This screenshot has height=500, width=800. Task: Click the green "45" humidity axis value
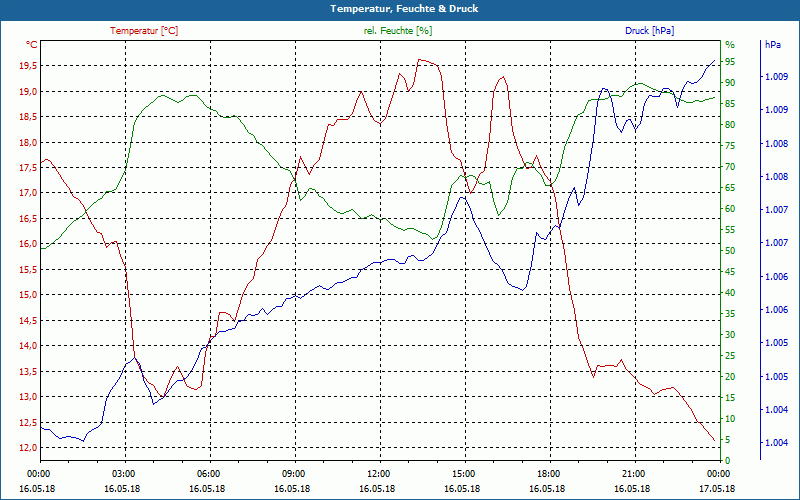[x=730, y=272]
